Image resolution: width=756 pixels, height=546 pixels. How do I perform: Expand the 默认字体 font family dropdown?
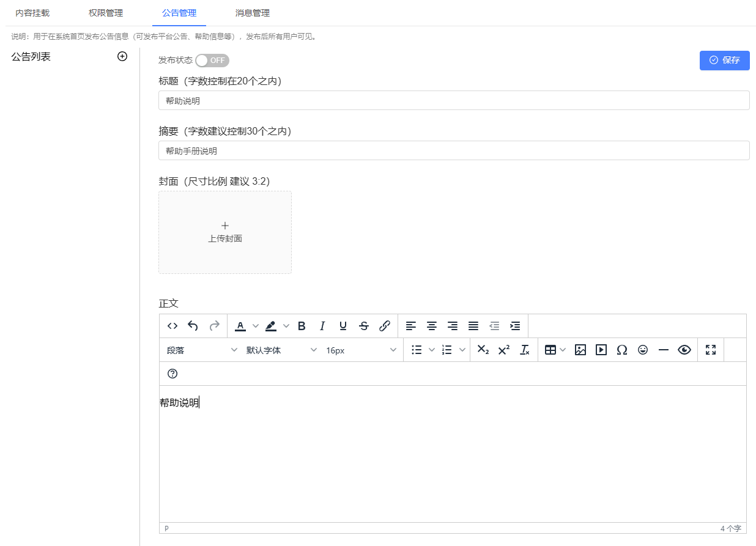[281, 350]
